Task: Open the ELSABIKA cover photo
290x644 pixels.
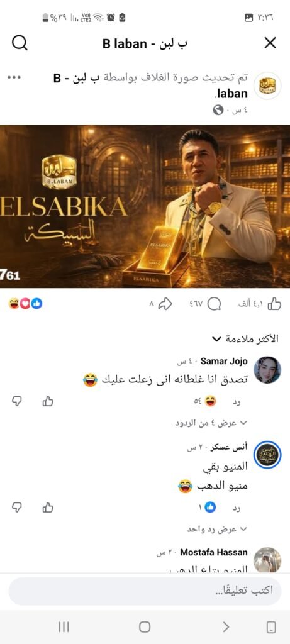Action: coord(145,206)
